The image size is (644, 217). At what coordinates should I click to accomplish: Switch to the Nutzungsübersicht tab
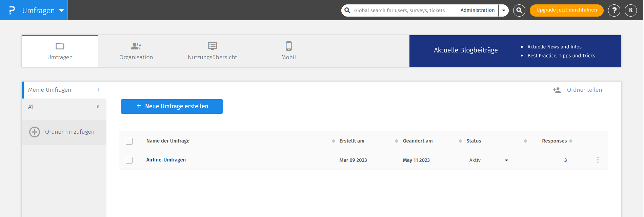tap(213, 51)
